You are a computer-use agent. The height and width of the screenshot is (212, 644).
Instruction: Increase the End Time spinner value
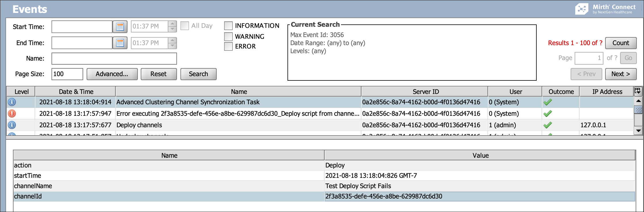pyautogui.click(x=172, y=40)
